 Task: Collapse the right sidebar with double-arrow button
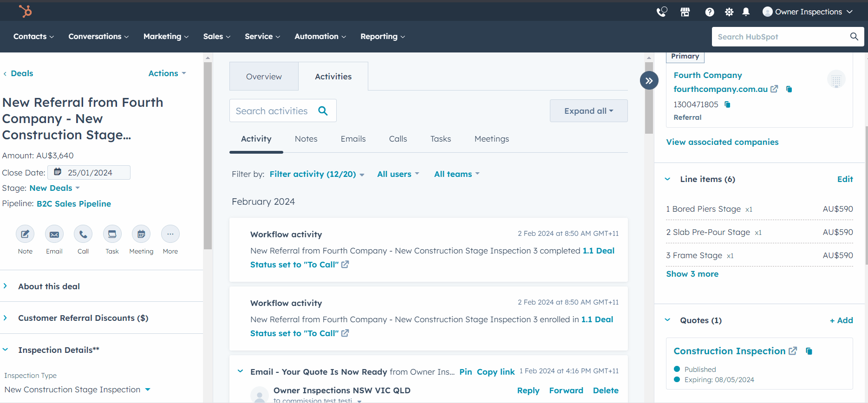click(649, 81)
